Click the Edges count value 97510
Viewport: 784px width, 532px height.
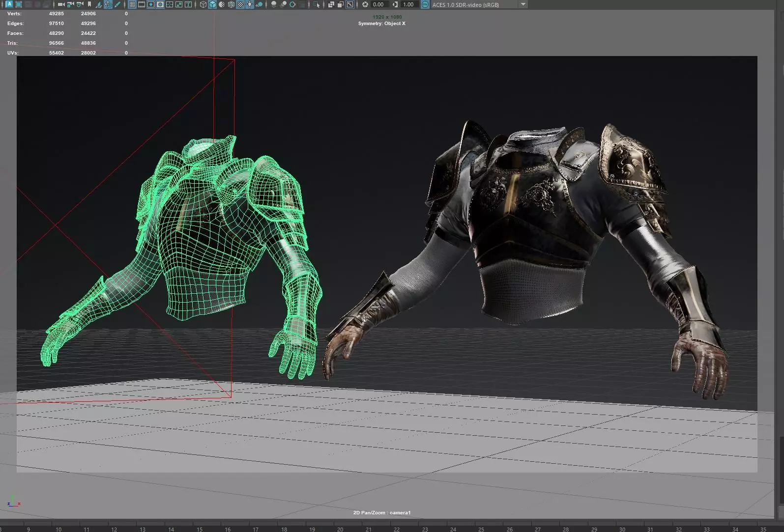coord(57,24)
